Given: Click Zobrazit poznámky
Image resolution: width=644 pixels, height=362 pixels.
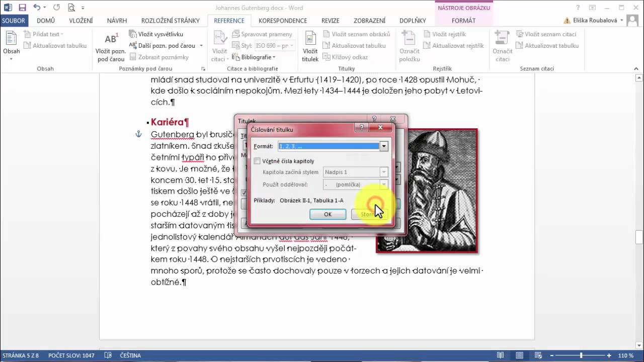Looking at the screenshot, I should [159, 57].
